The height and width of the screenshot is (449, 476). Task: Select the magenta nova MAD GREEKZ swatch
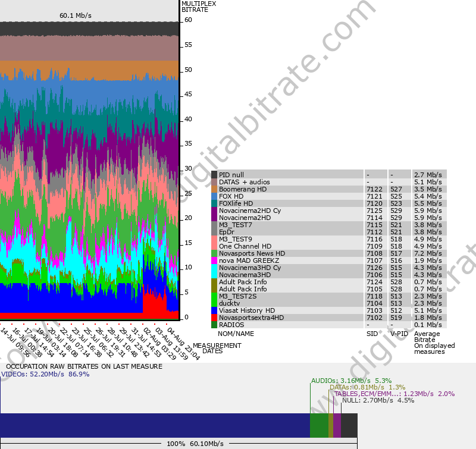pyautogui.click(x=214, y=260)
